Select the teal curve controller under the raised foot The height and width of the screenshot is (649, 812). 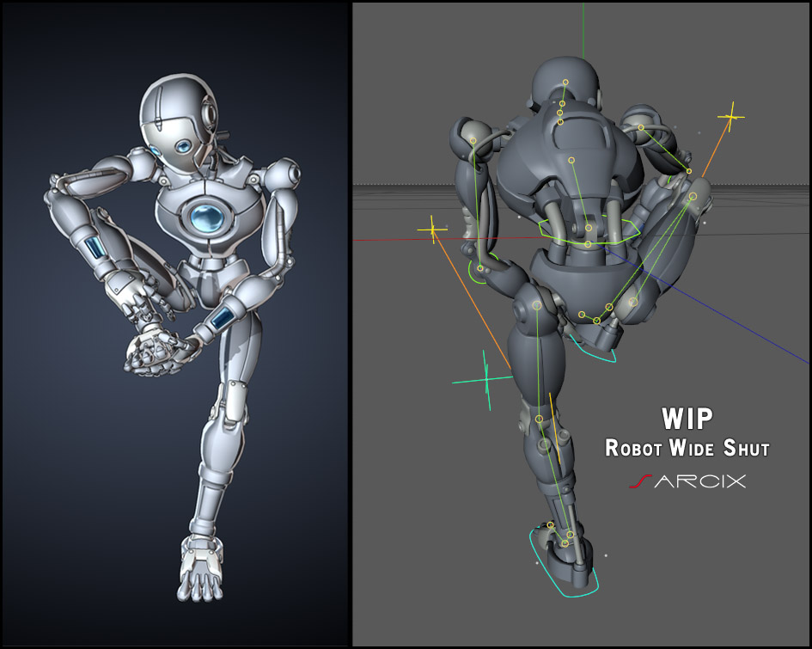[594, 350]
